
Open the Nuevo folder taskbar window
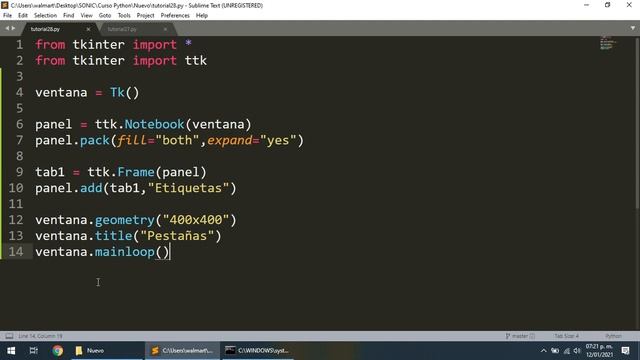tap(107, 351)
